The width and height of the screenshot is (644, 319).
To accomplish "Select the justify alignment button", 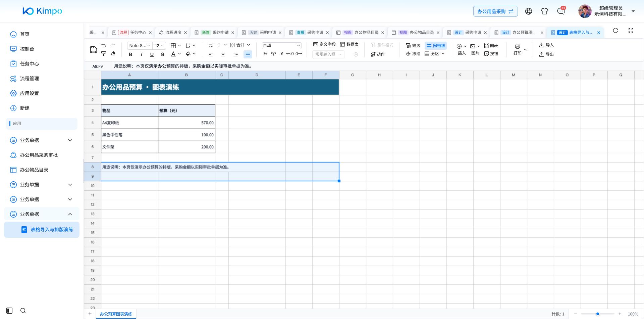I will [x=248, y=54].
